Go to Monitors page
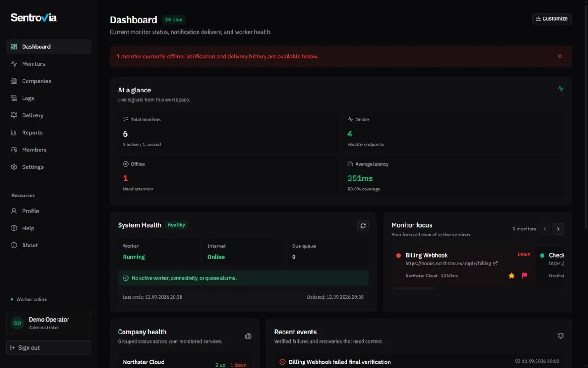The height and width of the screenshot is (368, 588). point(49,63)
